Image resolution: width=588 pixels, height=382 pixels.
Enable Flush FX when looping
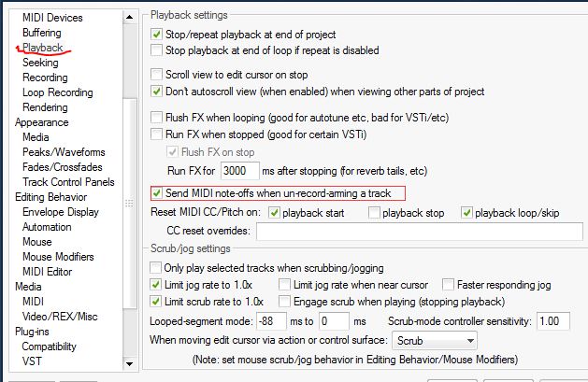(158, 119)
